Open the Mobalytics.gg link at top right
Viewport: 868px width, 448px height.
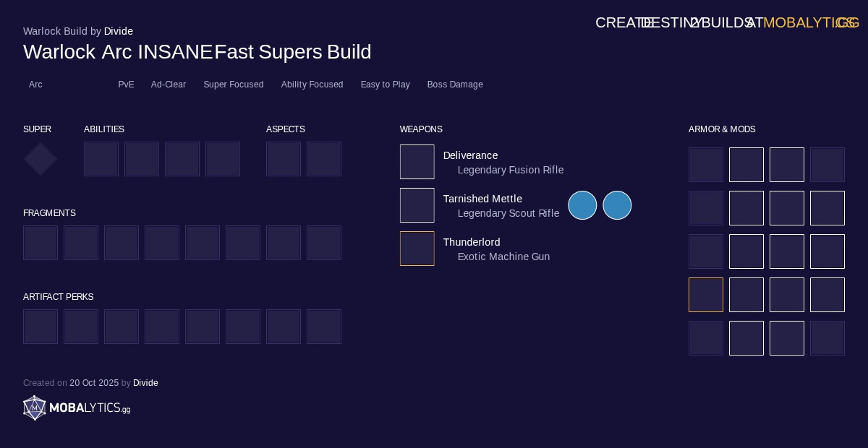click(x=810, y=22)
